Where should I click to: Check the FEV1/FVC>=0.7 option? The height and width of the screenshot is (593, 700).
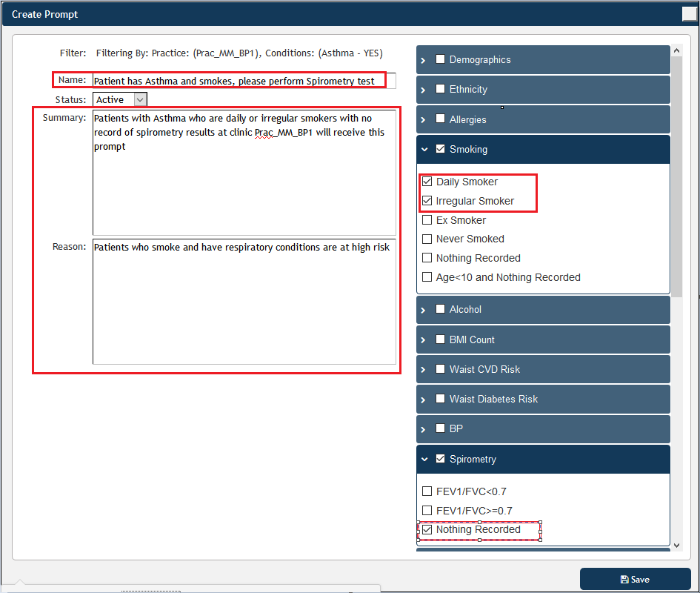coord(427,510)
